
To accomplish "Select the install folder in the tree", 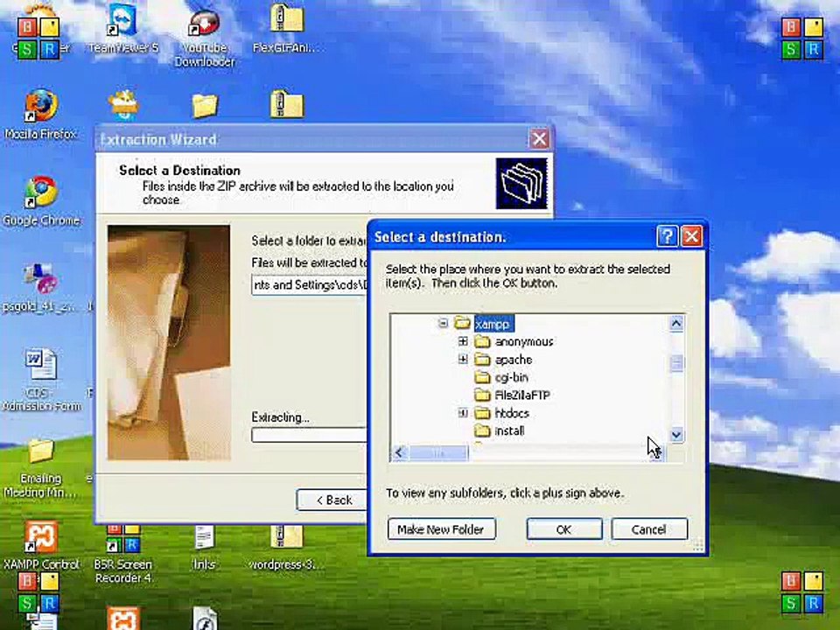I will [x=500, y=430].
